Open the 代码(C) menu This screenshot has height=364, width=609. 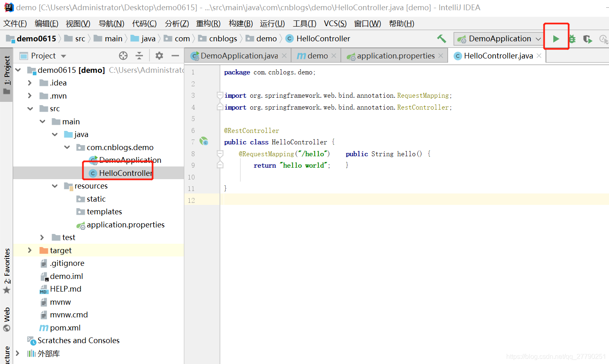145,24
